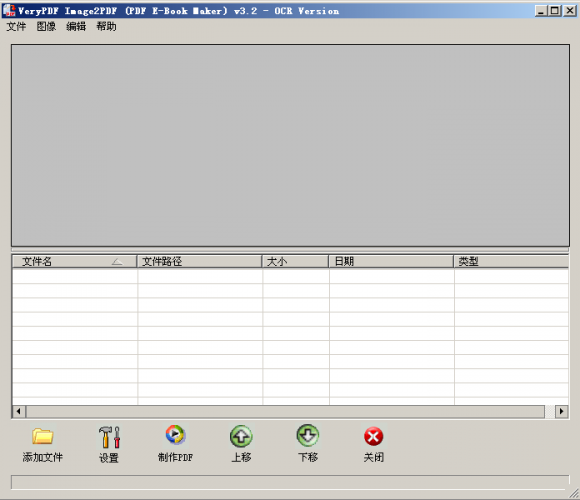580x500 pixels.
Task: Sort list by 大小 column header
Action: pyautogui.click(x=295, y=261)
